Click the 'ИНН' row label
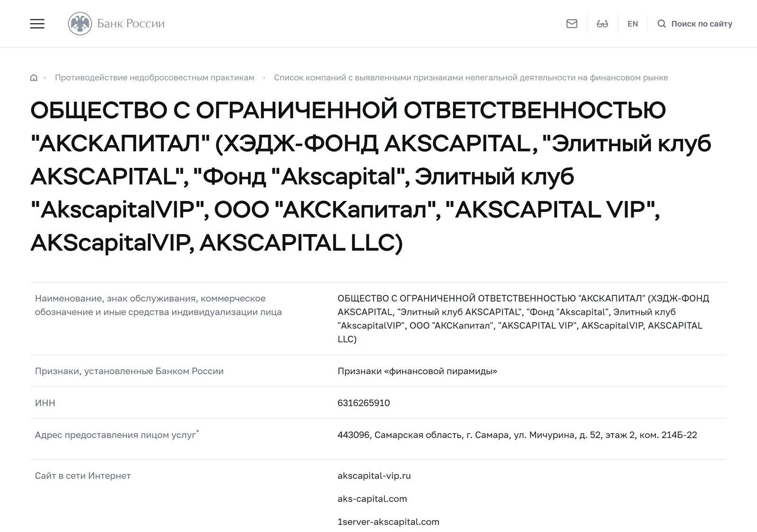 click(45, 403)
